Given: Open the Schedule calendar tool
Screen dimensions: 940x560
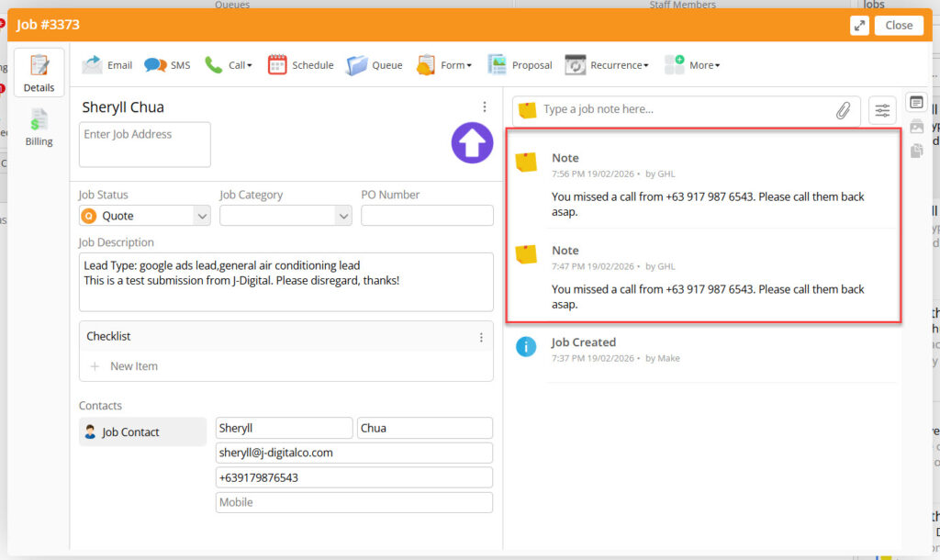Looking at the screenshot, I should point(277,65).
